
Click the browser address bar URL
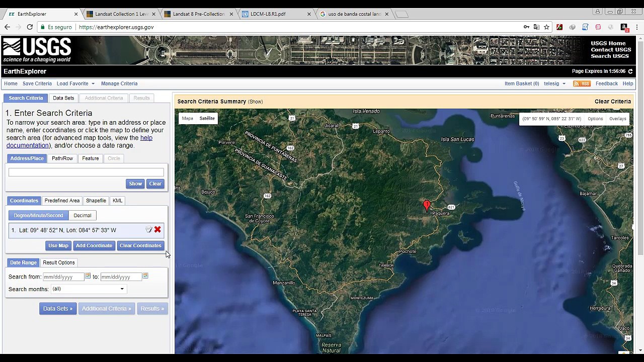click(116, 27)
